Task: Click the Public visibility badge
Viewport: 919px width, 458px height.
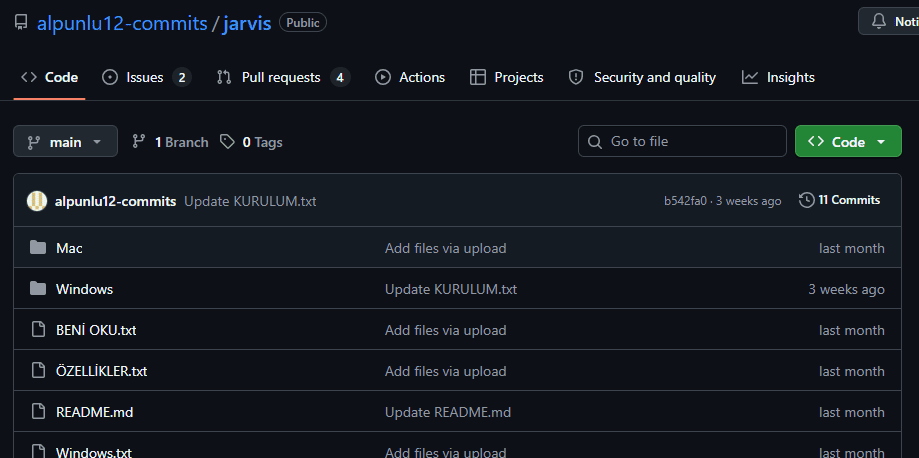Action: pyautogui.click(x=303, y=23)
